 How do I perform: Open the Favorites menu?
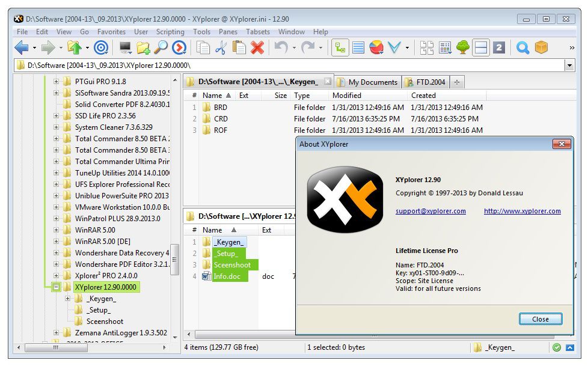coord(111,32)
